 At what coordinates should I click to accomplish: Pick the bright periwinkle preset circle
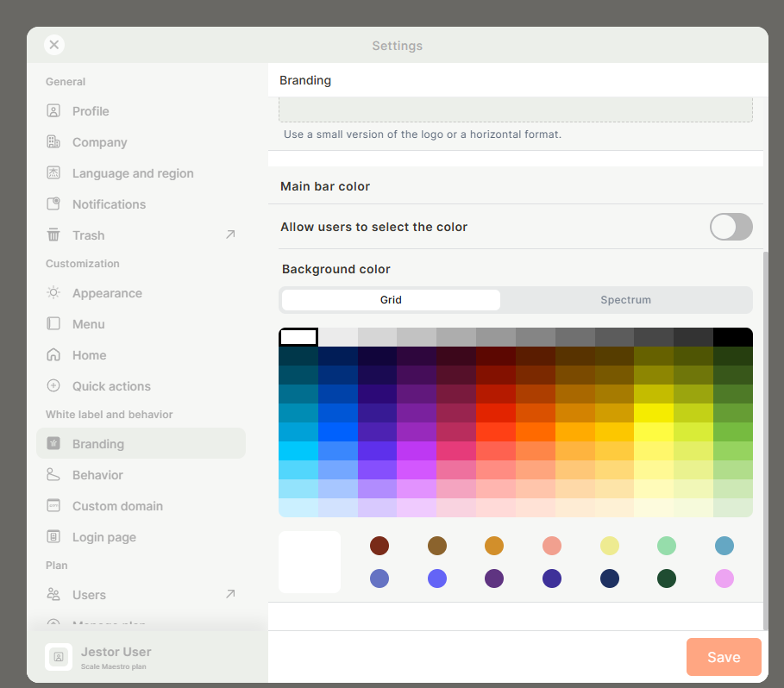pos(437,579)
